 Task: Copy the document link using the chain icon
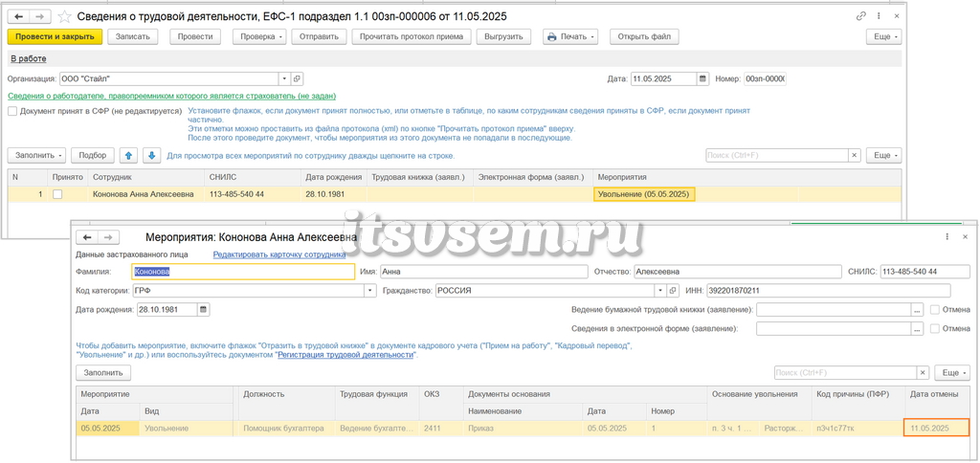(x=861, y=16)
